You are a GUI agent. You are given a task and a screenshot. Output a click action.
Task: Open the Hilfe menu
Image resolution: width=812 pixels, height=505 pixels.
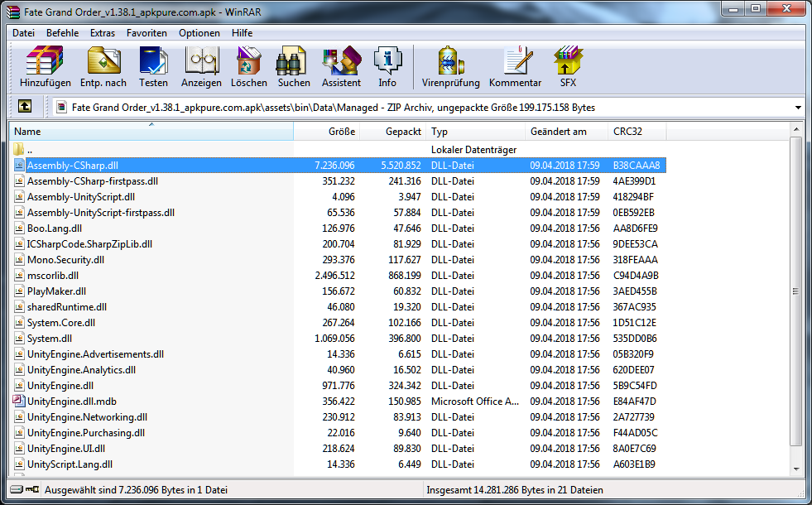click(242, 32)
